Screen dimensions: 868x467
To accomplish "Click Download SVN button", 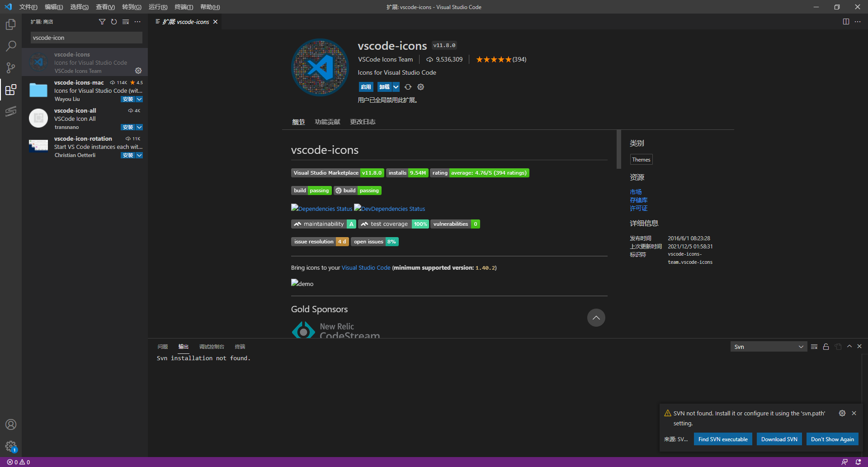I will (x=779, y=439).
